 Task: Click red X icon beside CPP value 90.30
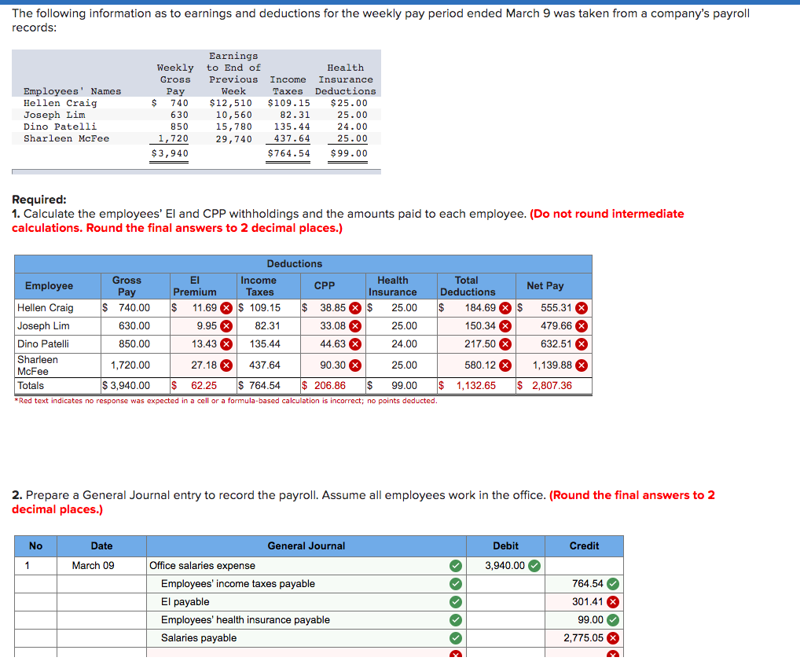[356, 365]
